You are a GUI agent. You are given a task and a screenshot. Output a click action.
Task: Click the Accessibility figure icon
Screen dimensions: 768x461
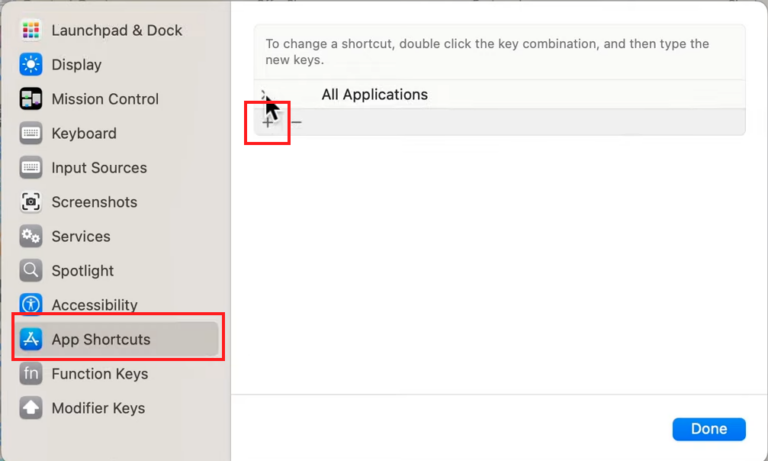(32, 305)
